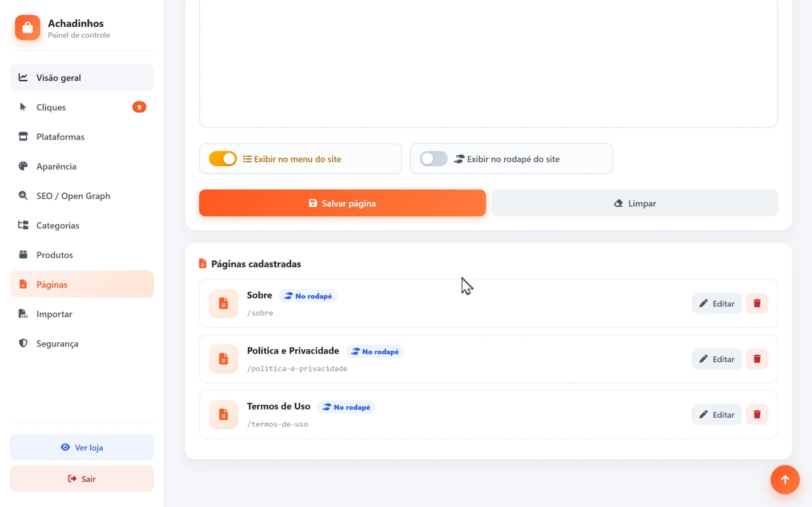Delete the Termos de Uso page
Viewport: 812px width, 507px height.
click(757, 414)
